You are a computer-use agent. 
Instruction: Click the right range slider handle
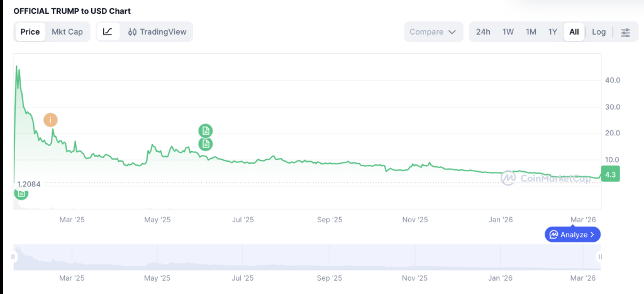[x=600, y=257]
